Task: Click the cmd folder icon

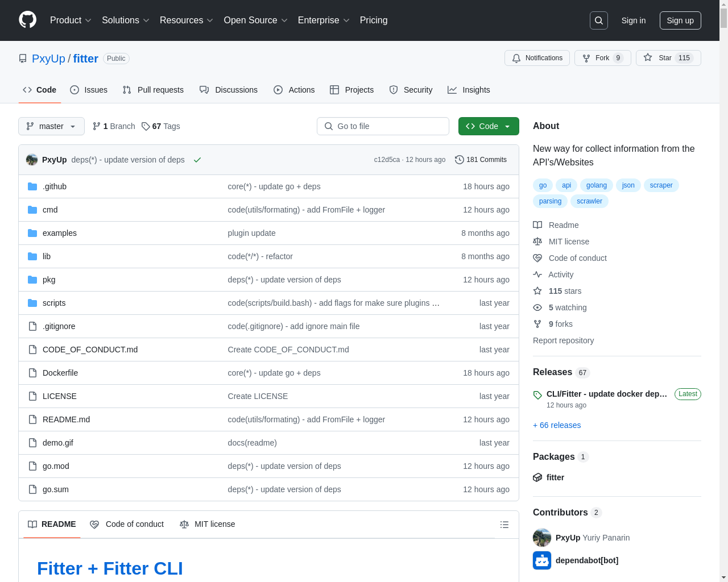Action: click(32, 210)
